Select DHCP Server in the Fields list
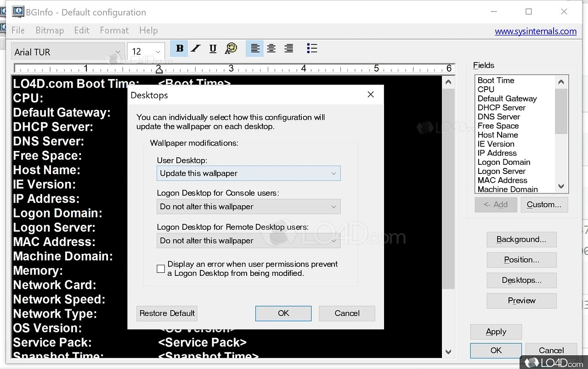 pyautogui.click(x=502, y=108)
